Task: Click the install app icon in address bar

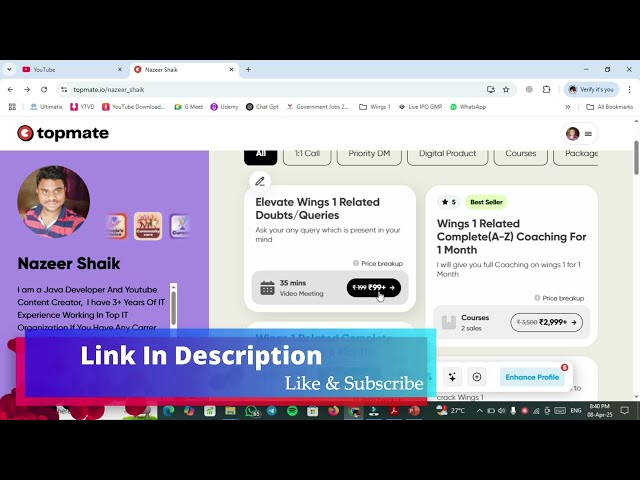Action: 491,89
